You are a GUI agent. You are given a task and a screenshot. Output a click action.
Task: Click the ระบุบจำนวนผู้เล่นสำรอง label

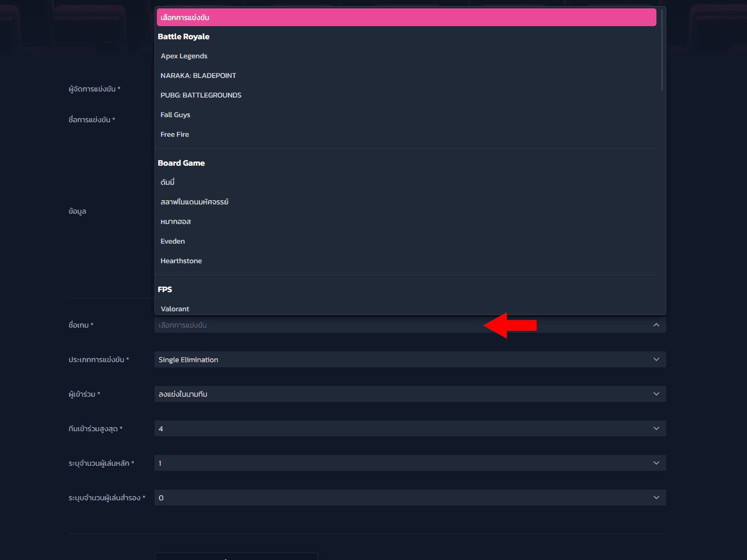click(107, 497)
